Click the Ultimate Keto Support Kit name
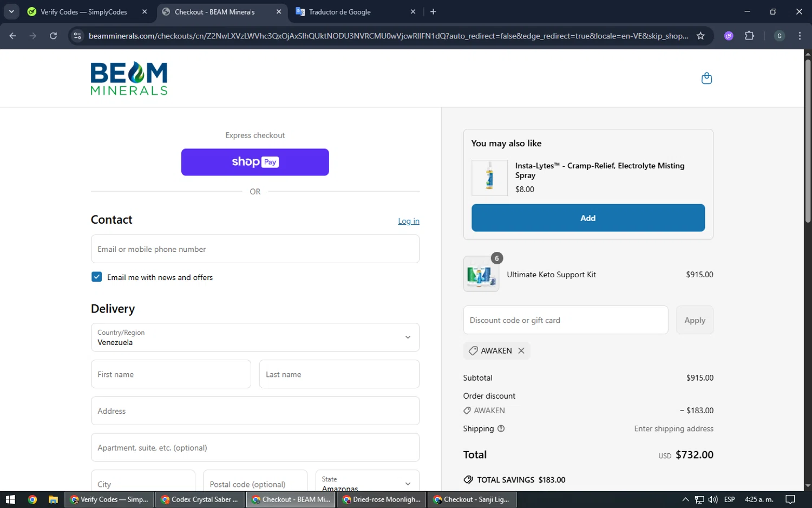Screen dimensions: 812x508 click(x=551, y=275)
